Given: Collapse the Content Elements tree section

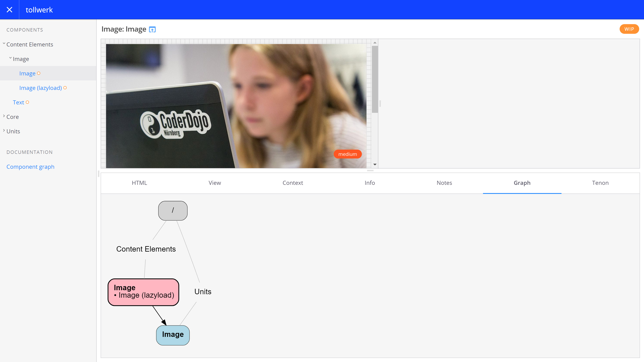Looking at the screenshot, I should [30, 44].
